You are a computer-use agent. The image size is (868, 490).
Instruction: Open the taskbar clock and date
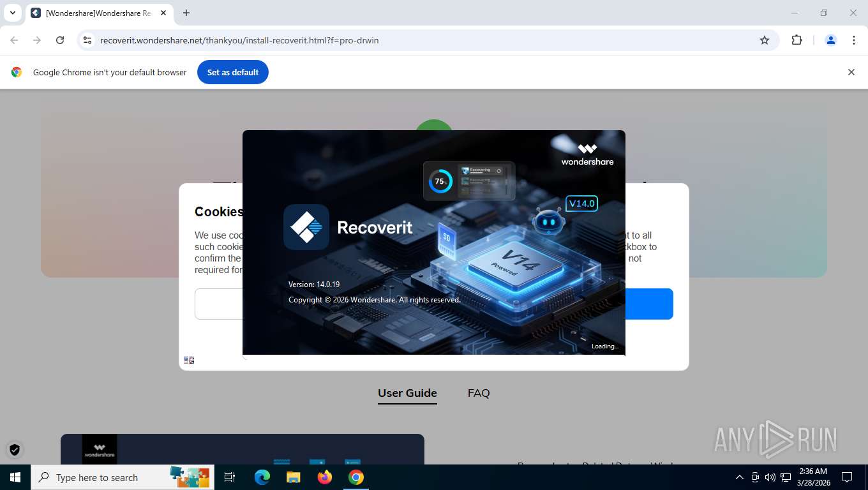[813, 477]
